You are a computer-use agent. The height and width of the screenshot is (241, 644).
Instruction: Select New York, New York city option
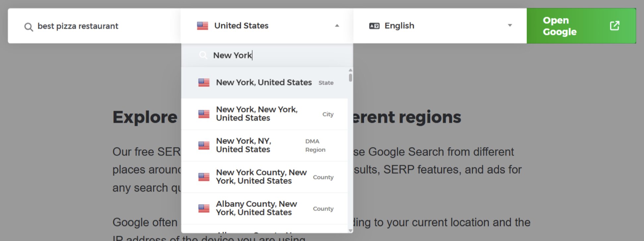coord(265,114)
